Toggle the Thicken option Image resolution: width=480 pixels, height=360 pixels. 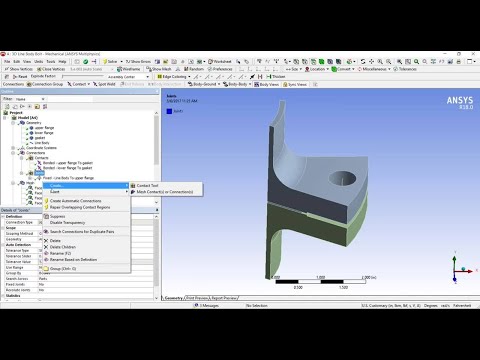pos(276,77)
